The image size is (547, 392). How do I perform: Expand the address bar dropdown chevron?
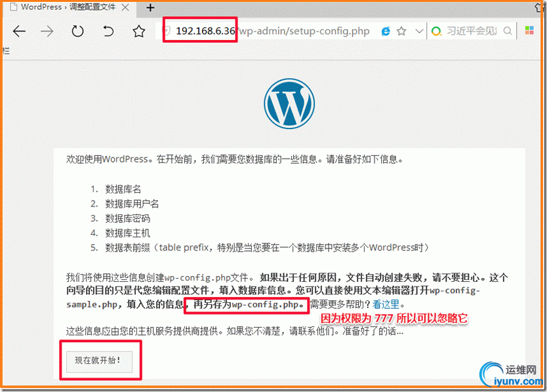[x=419, y=31]
